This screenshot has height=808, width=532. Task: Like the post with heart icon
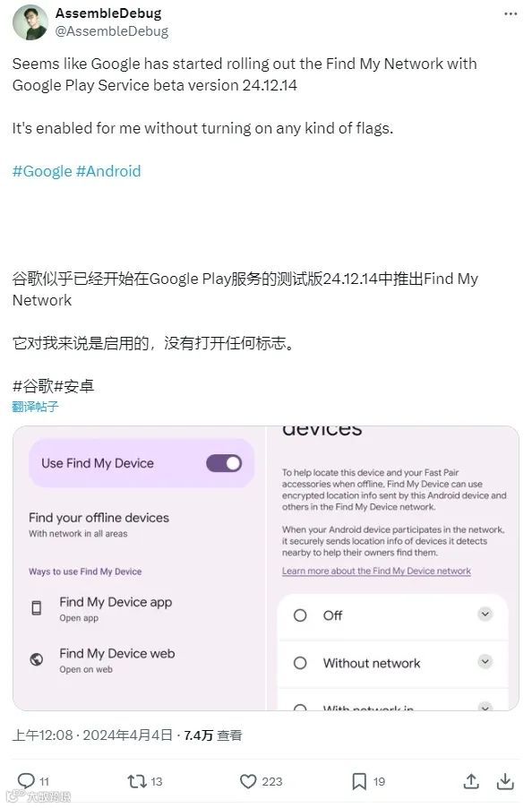(x=248, y=781)
